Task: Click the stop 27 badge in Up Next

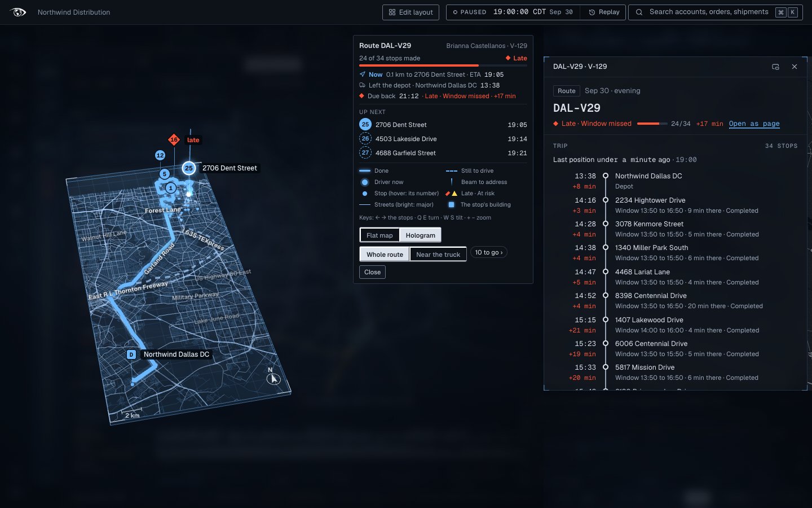Action: (x=365, y=153)
